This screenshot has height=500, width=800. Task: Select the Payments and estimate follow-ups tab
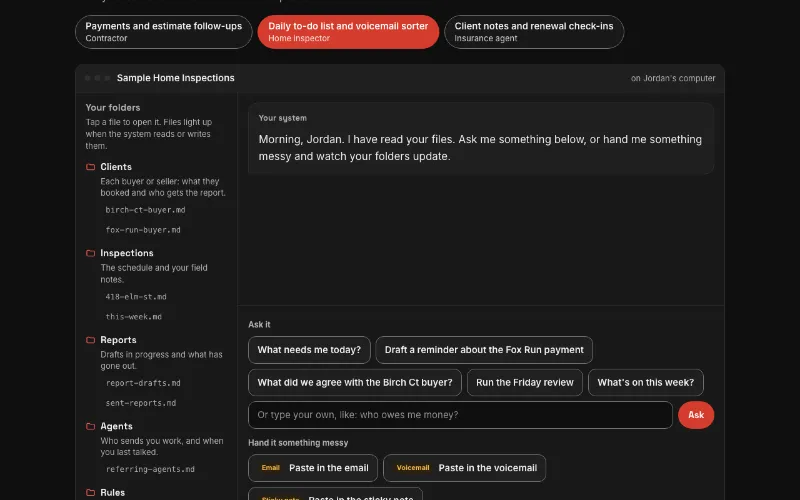click(x=163, y=32)
